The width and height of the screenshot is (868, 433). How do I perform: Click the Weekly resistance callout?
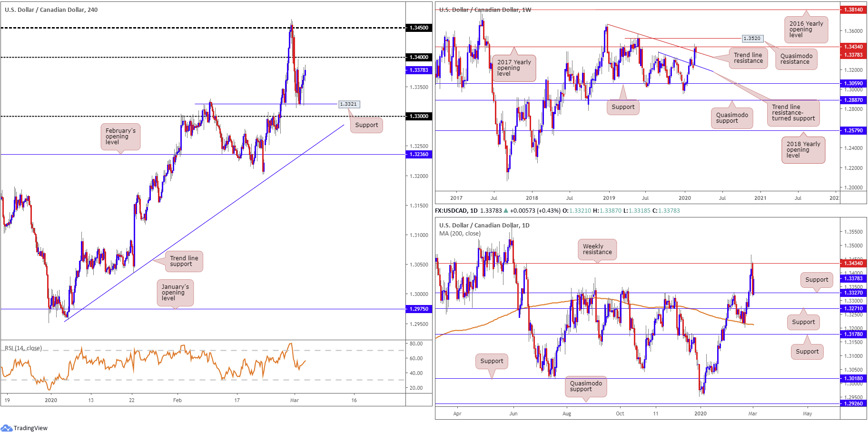pyautogui.click(x=597, y=249)
